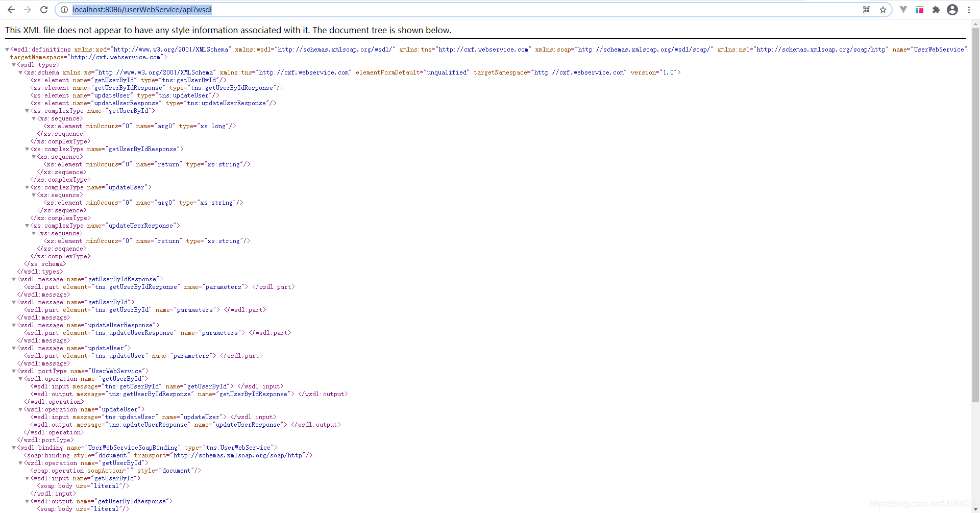Image resolution: width=980 pixels, height=513 pixels.
Task: Click the vertical scrollbar thumb
Action: pos(975,214)
